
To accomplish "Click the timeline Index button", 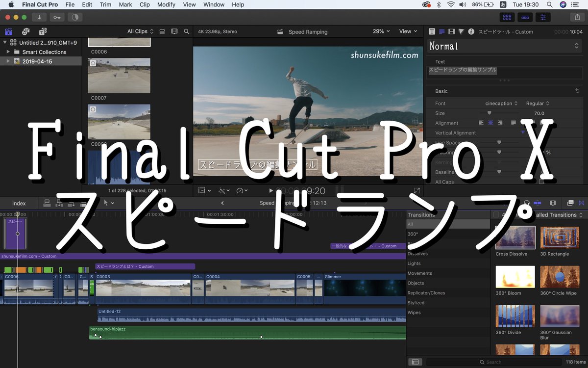I will coord(19,203).
